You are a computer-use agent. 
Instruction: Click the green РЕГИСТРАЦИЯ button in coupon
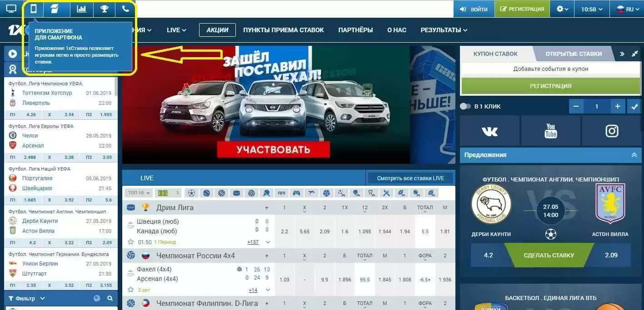coord(550,86)
